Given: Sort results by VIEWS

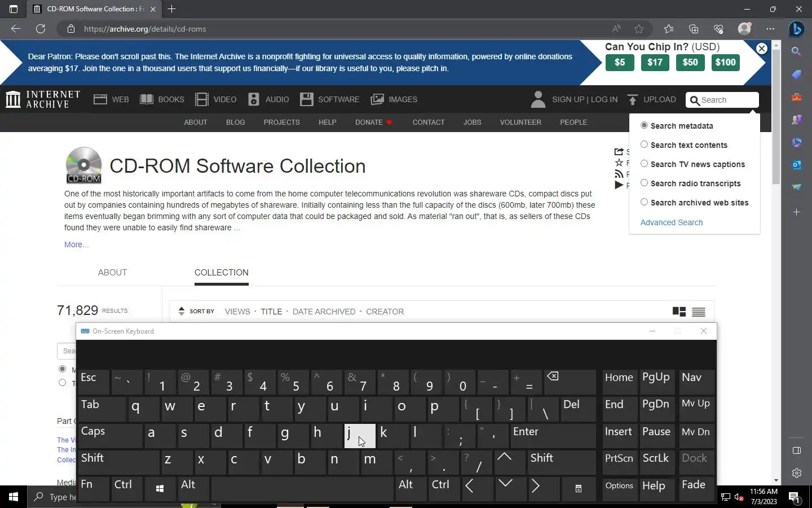Looking at the screenshot, I should (237, 312).
